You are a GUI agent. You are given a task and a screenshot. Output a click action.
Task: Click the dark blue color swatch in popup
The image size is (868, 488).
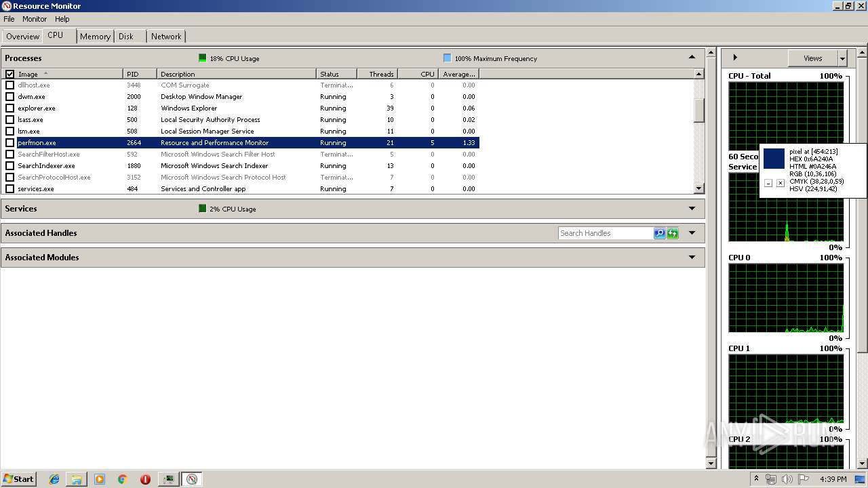click(774, 159)
